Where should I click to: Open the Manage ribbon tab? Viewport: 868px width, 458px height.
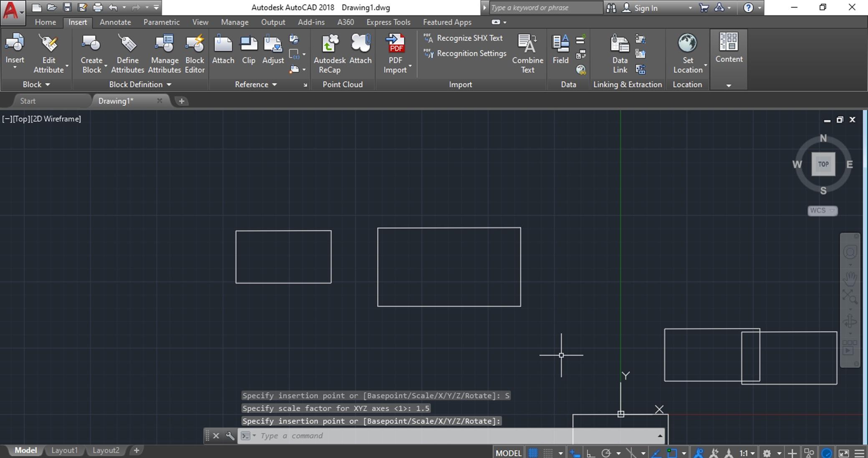coord(235,22)
